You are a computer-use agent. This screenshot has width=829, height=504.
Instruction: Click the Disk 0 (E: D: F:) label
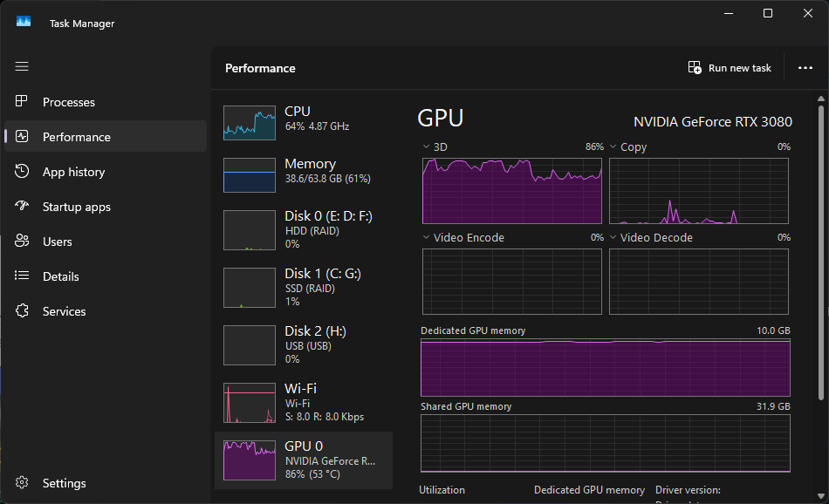[x=328, y=216]
